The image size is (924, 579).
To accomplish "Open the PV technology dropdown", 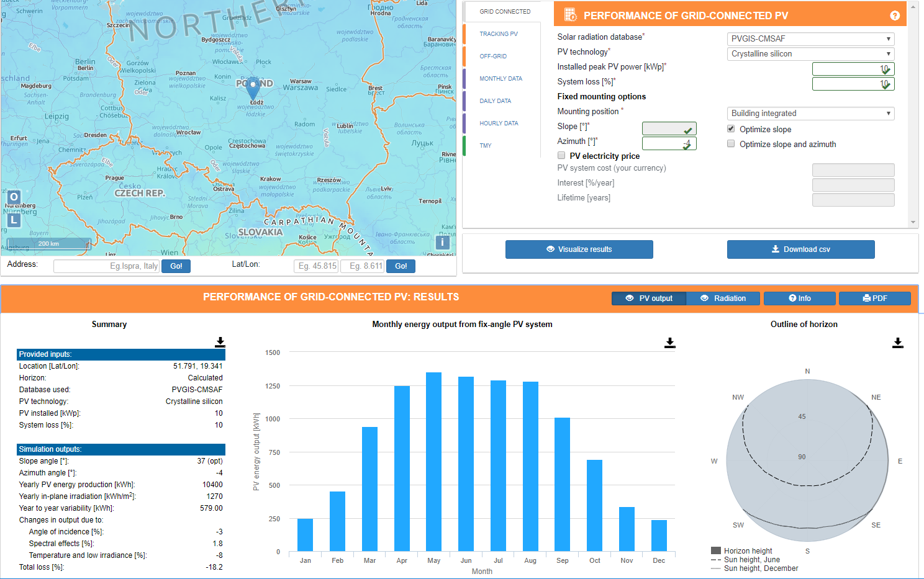I will pos(810,54).
